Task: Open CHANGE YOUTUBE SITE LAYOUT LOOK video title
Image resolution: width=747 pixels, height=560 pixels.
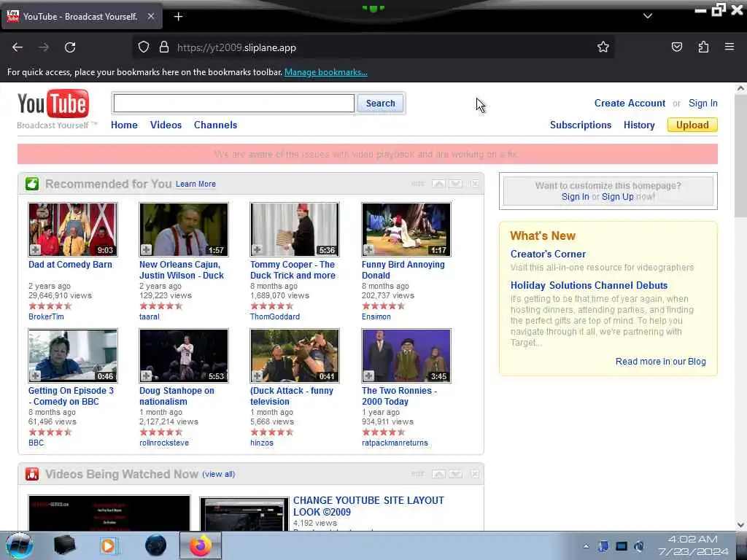Action: click(368, 506)
